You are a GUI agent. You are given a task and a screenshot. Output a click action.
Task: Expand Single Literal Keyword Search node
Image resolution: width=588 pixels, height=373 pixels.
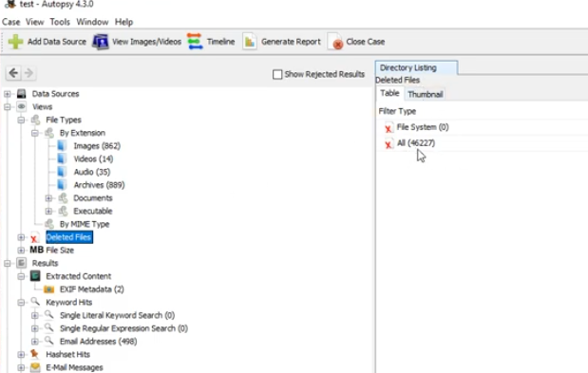(35, 315)
